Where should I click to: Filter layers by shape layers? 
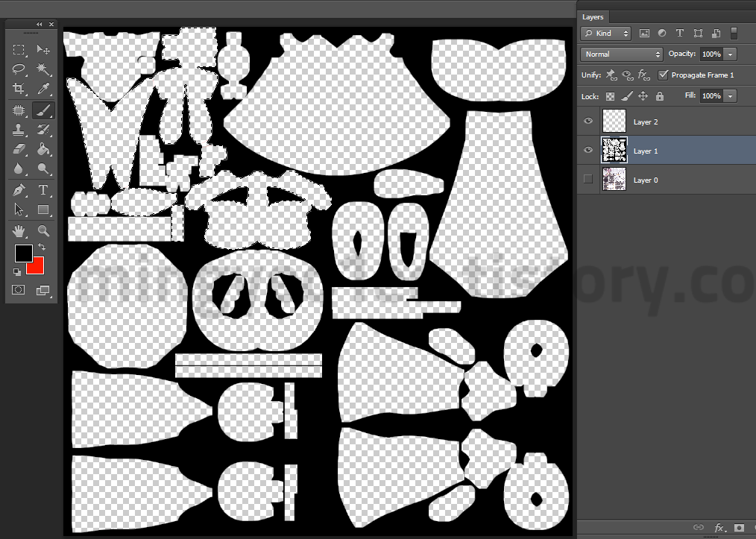point(698,34)
